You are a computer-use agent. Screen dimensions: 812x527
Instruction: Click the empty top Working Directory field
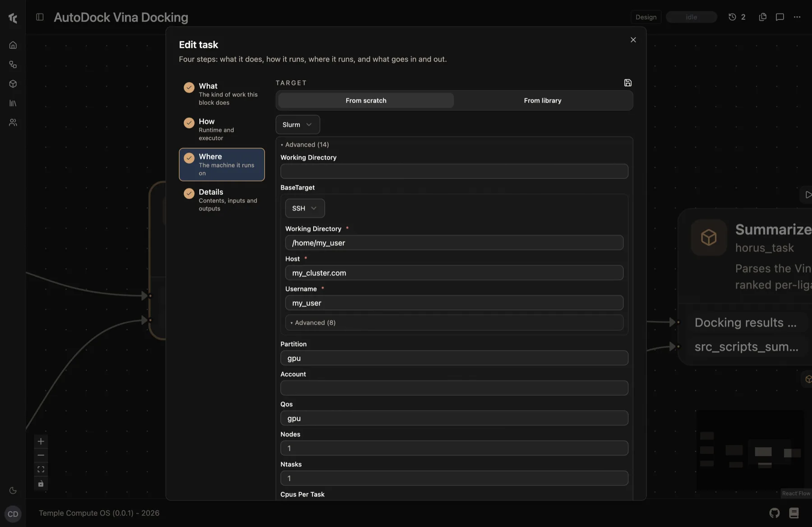pos(454,171)
